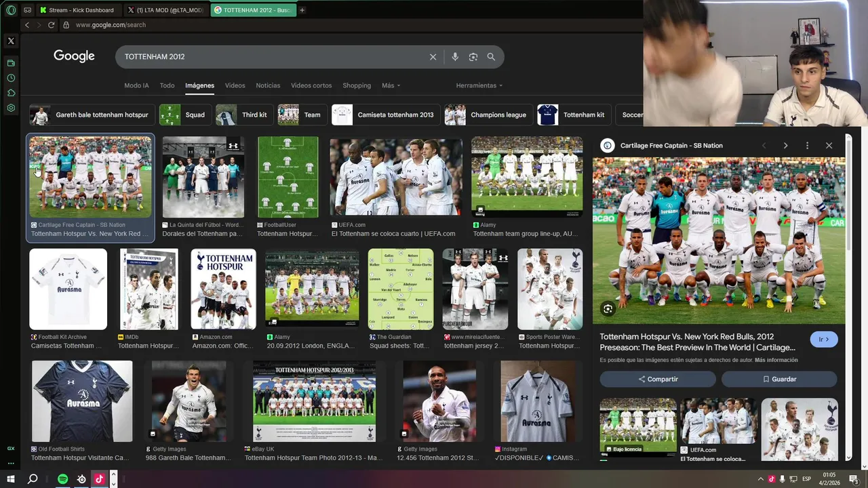868x488 pixels.
Task: Go back with the browser back arrow
Action: (27, 25)
